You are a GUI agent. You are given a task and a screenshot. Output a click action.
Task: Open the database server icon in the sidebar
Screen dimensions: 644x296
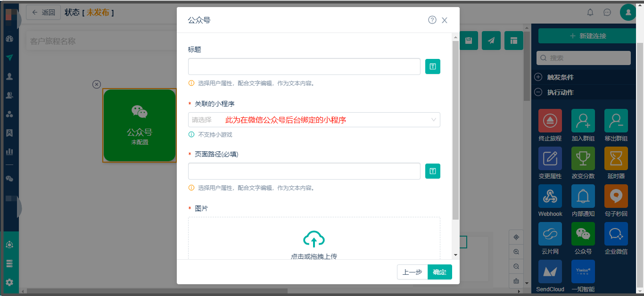(x=9, y=263)
